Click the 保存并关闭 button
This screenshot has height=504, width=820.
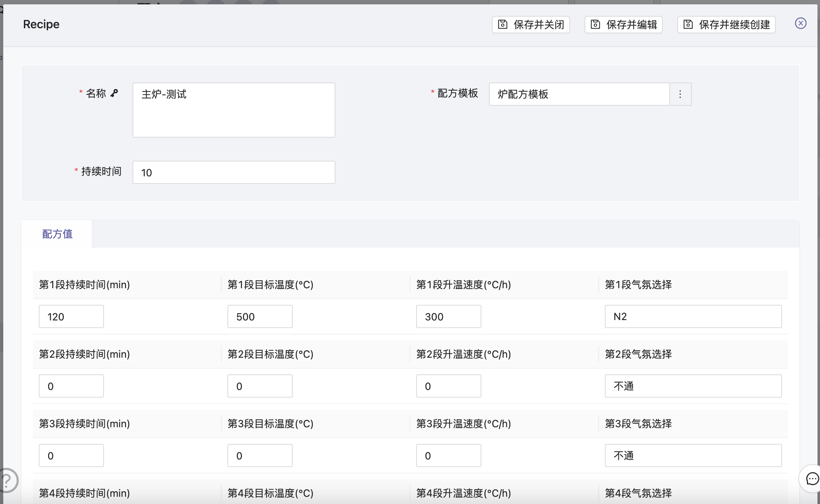531,25
